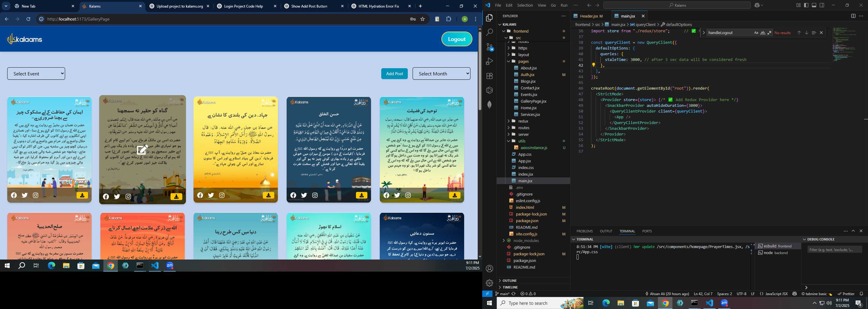Bookmark this page in Chrome
This screenshot has width=868, height=309.
(423, 19)
